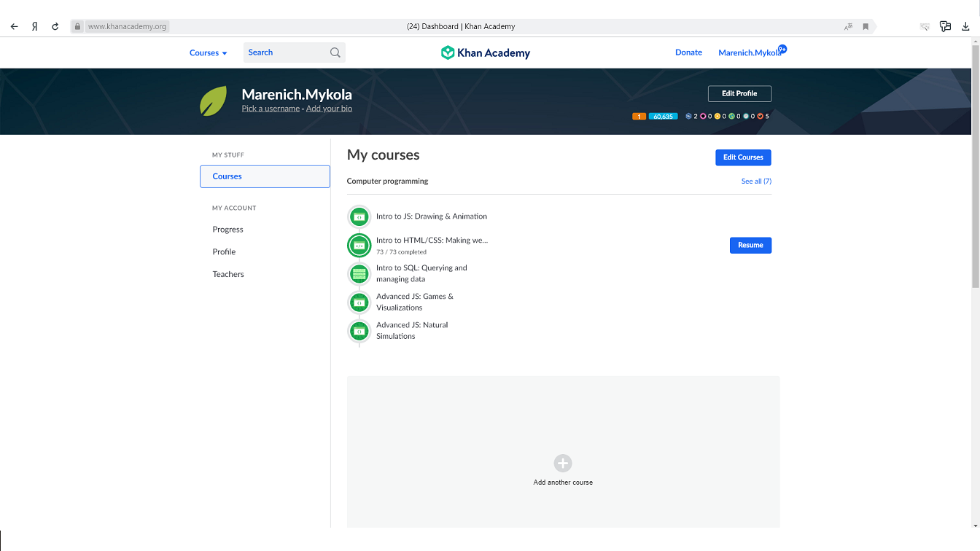980x551 pixels.
Task: Click Advanced JS Games course icon
Action: (359, 302)
